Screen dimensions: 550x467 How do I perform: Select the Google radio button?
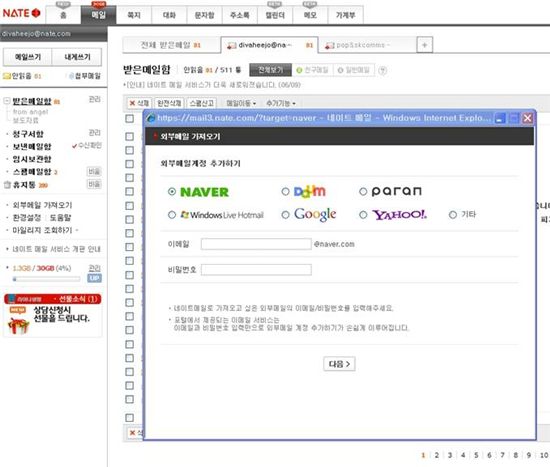click(286, 215)
